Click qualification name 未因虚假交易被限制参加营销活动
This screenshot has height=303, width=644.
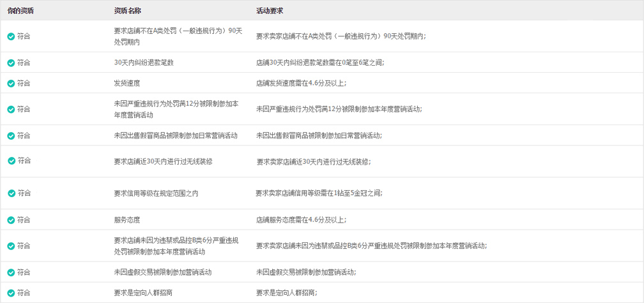163,272
